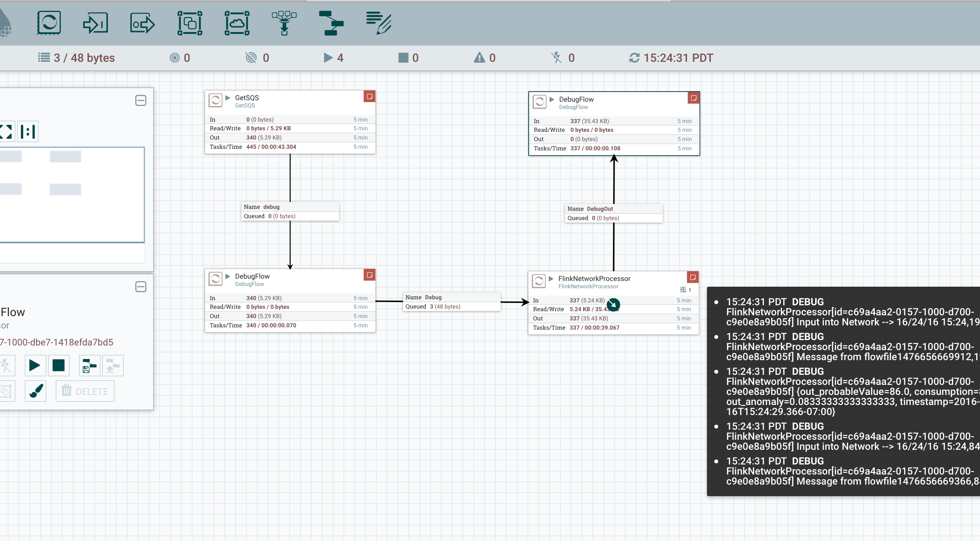Viewport: 980px width, 541px height.
Task: Select the 'DebugOut' connection label
Action: (x=614, y=213)
